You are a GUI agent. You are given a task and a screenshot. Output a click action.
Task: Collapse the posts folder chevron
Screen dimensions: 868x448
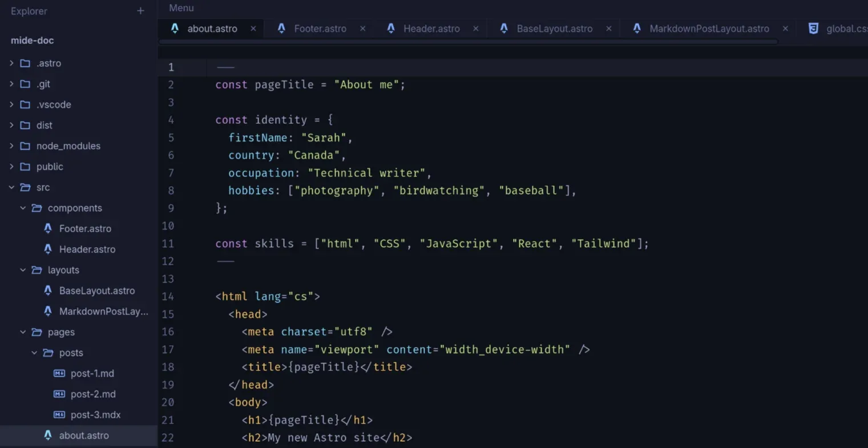(x=34, y=353)
